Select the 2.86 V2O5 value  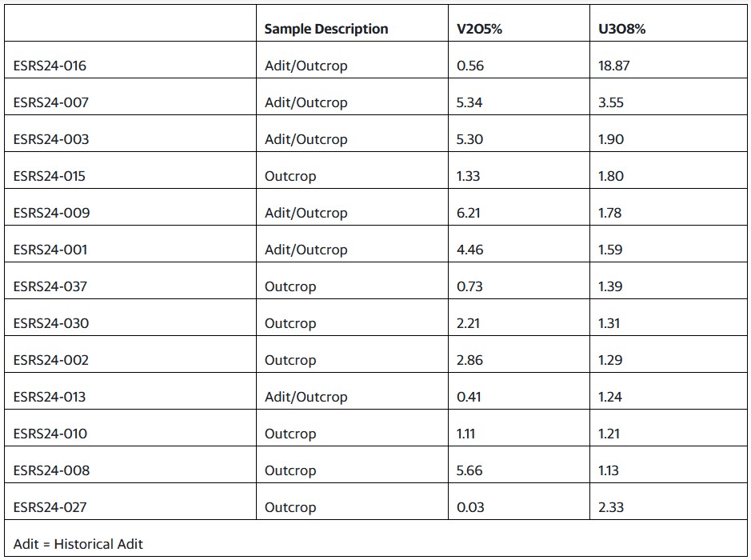[x=469, y=360]
